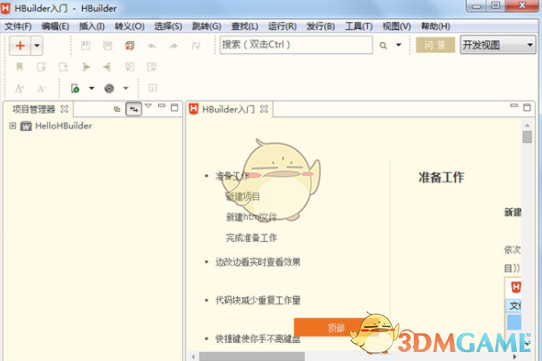The image size is (542, 361).
Task: Minimize the editor area panel
Action: coord(514,105)
